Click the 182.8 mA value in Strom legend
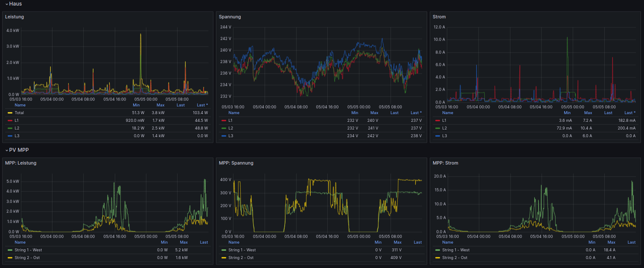This screenshot has height=268, width=644. [x=627, y=121]
